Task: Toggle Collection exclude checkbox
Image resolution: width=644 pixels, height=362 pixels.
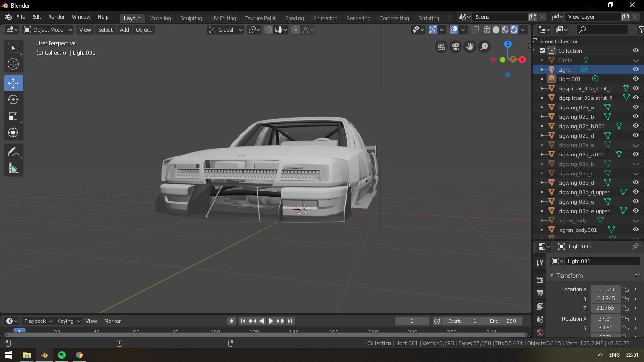Action: [542, 51]
